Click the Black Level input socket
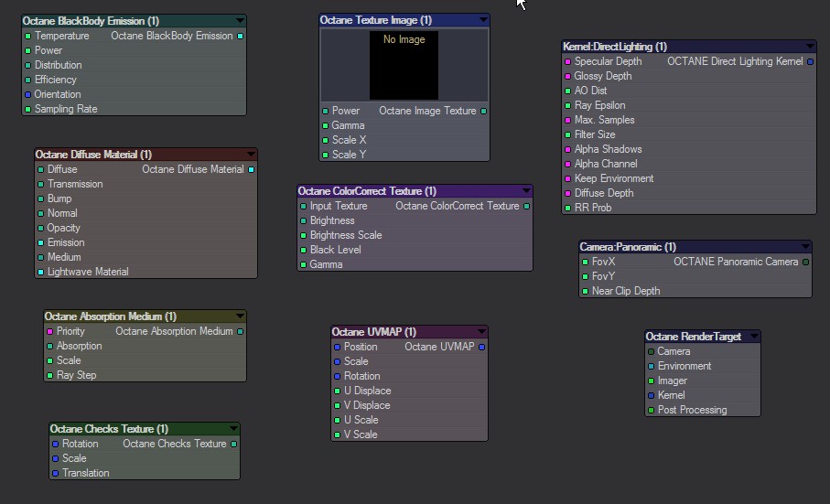The width and height of the screenshot is (830, 504). click(x=303, y=250)
